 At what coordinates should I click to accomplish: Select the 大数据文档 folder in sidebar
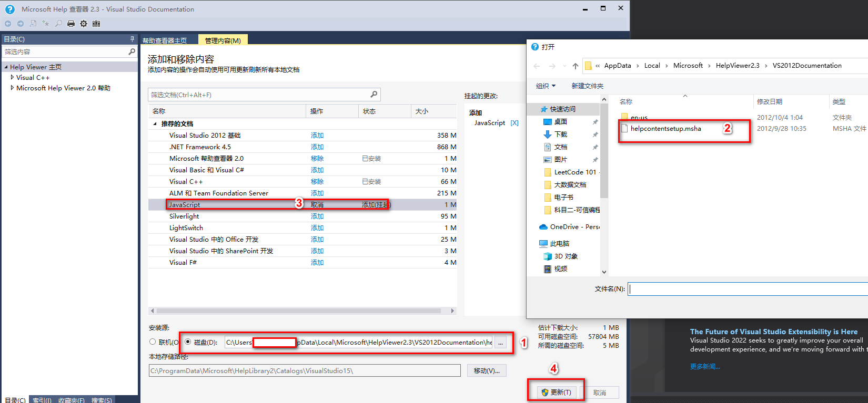(x=566, y=184)
